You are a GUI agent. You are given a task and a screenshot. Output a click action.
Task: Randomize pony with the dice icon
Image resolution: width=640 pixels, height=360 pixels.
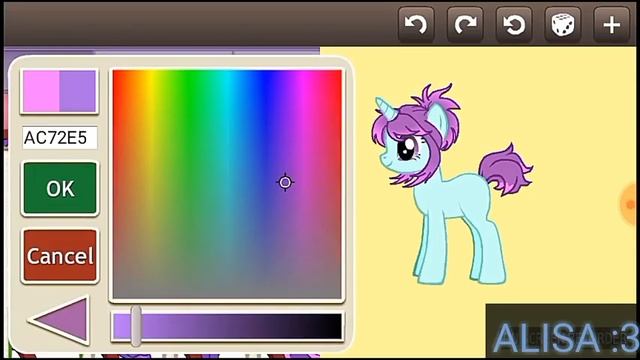pos(563,25)
